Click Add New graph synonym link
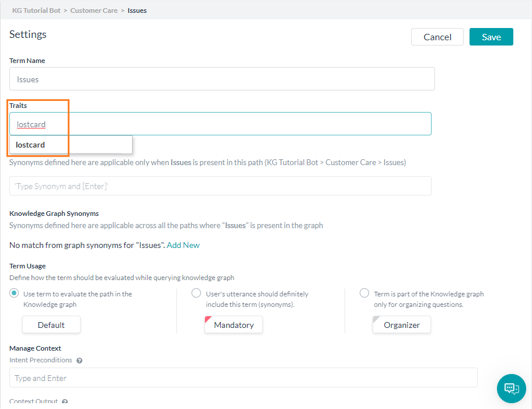 point(183,245)
